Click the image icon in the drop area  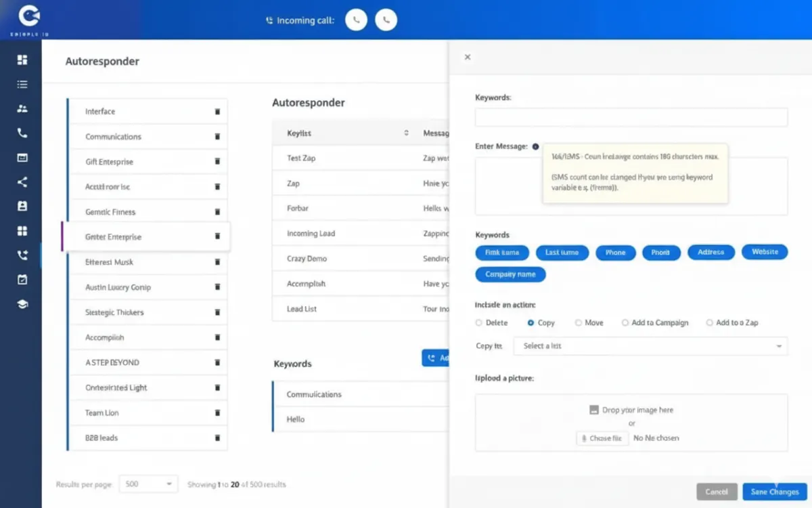pyautogui.click(x=594, y=410)
